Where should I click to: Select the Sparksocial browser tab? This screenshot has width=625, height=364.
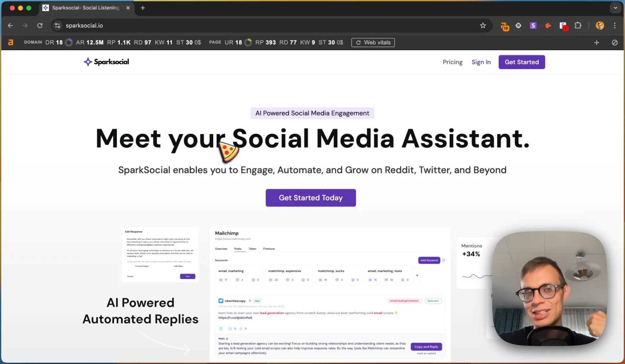point(86,8)
